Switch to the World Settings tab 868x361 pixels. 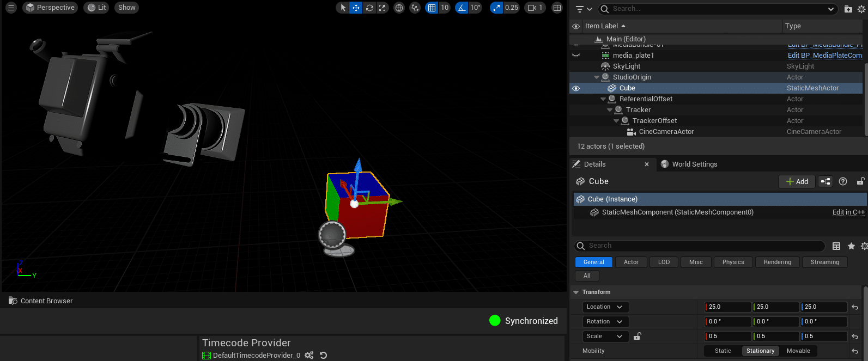coord(689,164)
